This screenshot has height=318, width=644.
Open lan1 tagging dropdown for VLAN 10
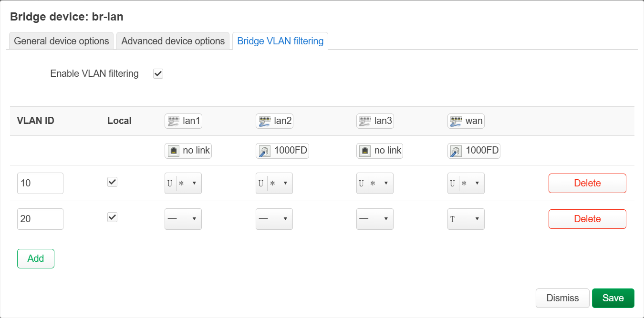coord(183,184)
